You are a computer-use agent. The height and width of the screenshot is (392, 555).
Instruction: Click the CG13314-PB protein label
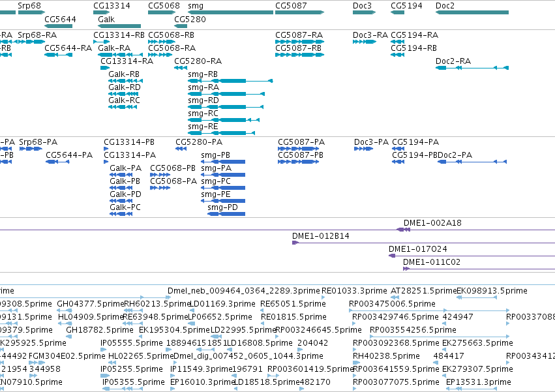(x=129, y=142)
